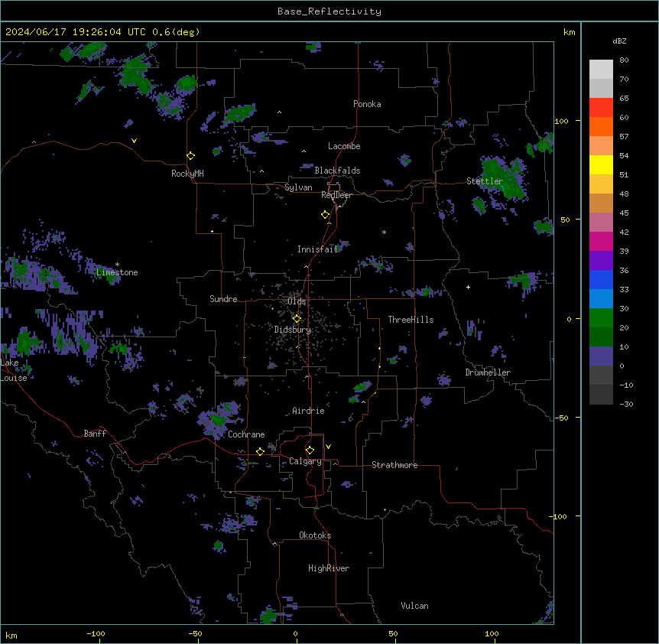
Task: Click the Innisfail city label
Action: (x=317, y=249)
